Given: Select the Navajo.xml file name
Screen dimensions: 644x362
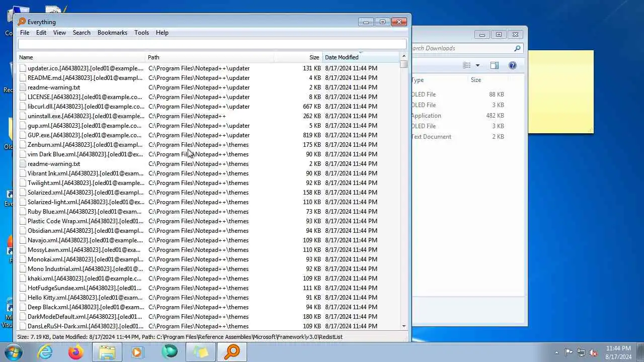Looking at the screenshot, I should (86, 240).
